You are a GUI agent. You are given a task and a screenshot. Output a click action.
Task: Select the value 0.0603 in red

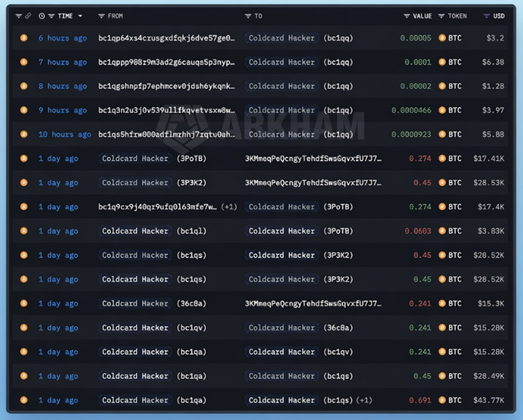418,231
